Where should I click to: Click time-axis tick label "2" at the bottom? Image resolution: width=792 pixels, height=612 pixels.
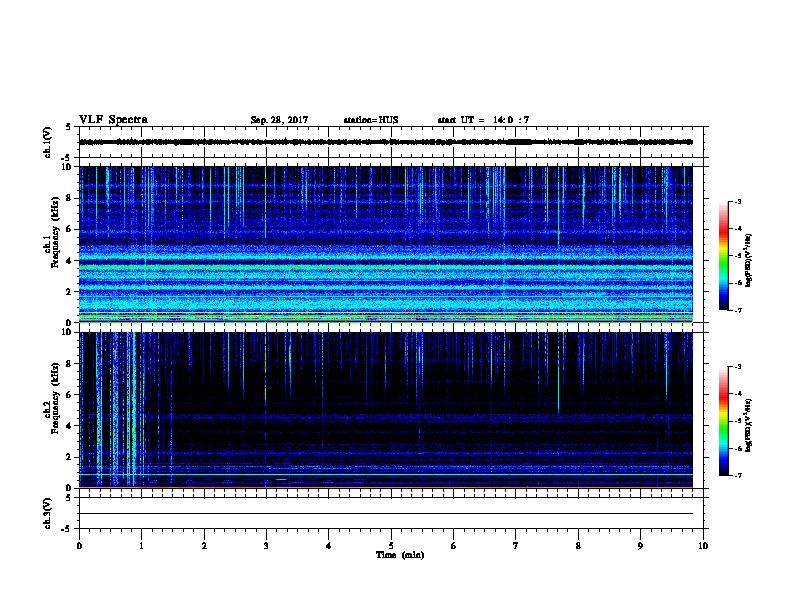point(204,546)
